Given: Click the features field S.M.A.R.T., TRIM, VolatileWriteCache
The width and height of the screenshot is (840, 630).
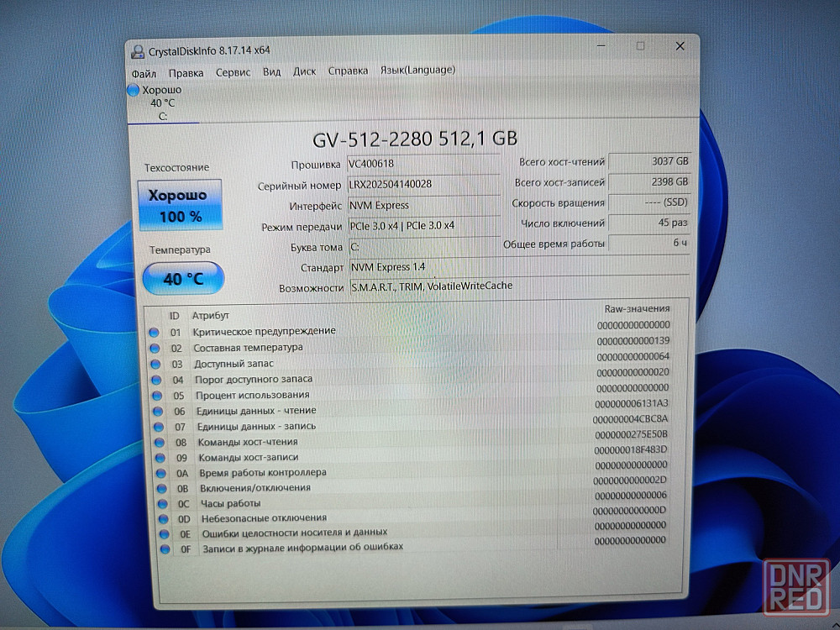Looking at the screenshot, I should [x=520, y=286].
